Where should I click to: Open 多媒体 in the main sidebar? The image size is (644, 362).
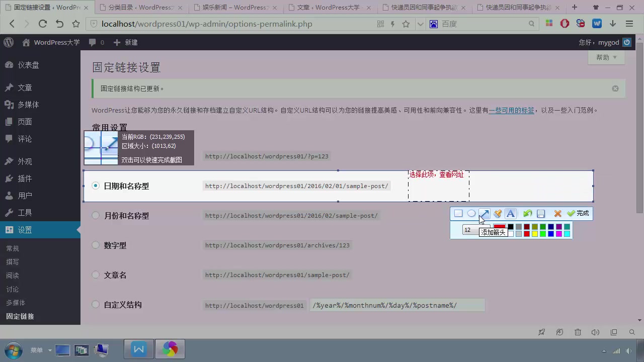[40, 105]
